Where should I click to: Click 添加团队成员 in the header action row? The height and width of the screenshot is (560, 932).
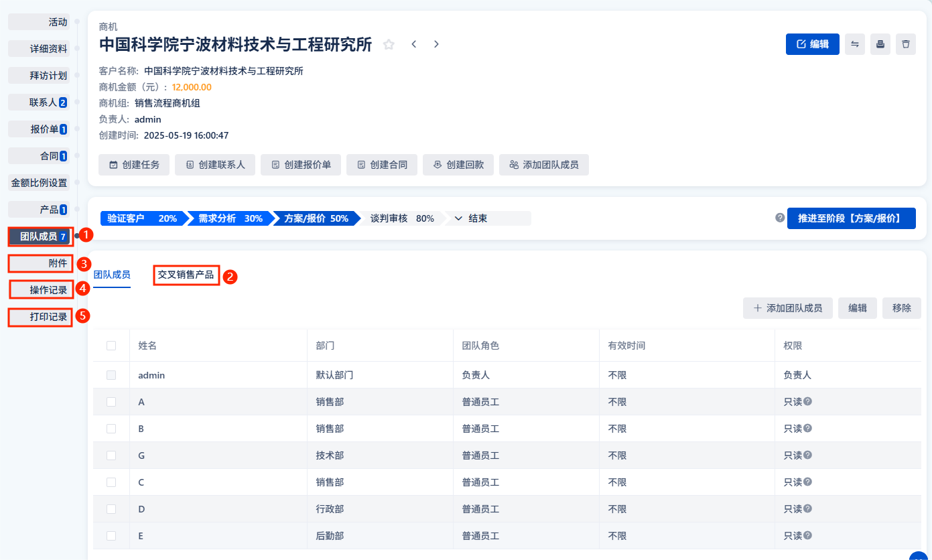pos(544,165)
